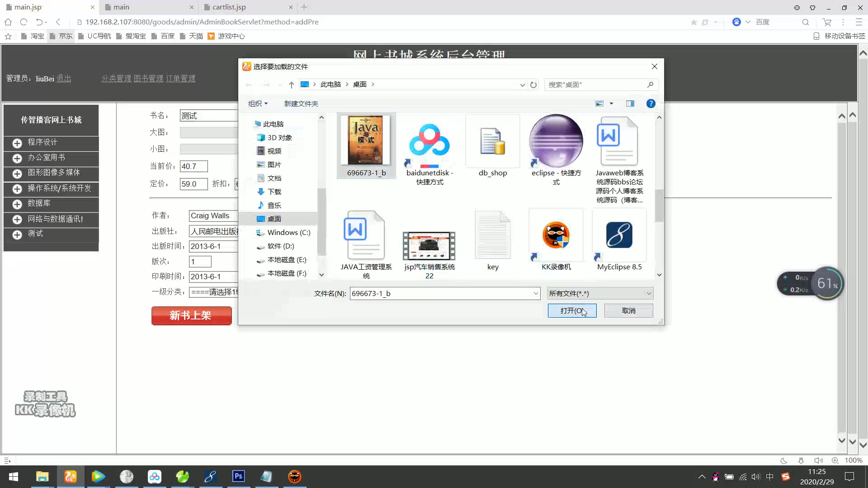This screenshot has height=488, width=868.
Task: Click the up-one-level arrow in dialog
Action: 291,84
